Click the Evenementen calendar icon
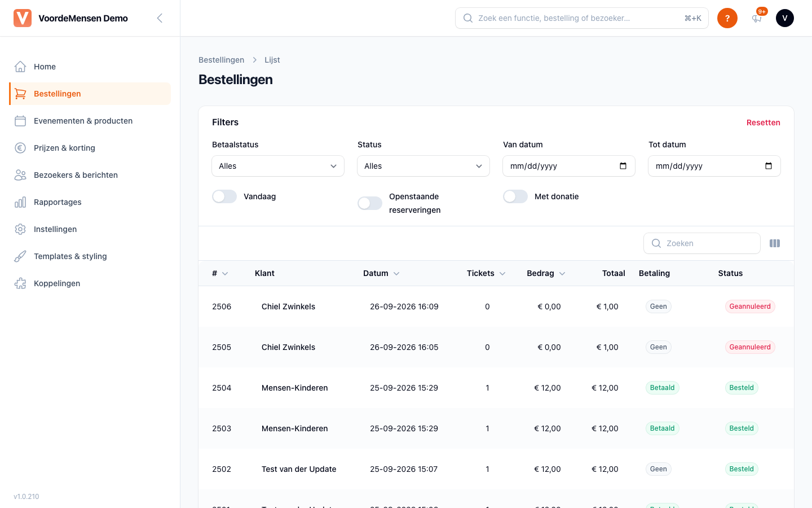Viewport: 812px width, 508px height. 20,121
